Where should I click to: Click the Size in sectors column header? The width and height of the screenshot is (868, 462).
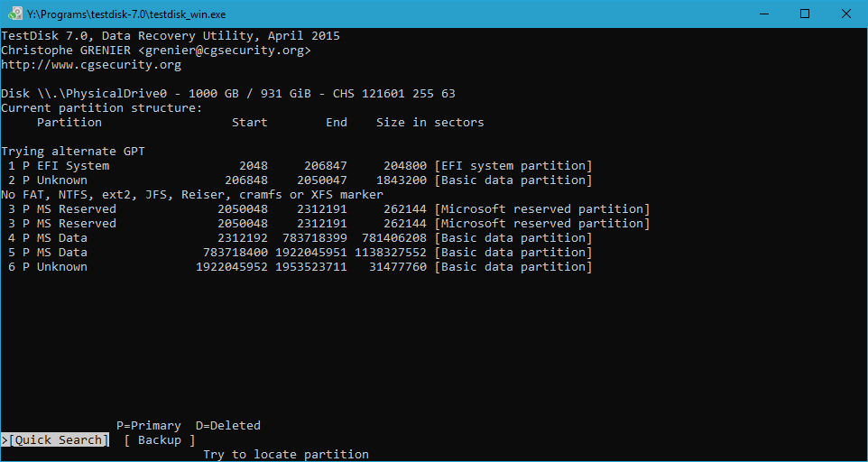coord(429,123)
